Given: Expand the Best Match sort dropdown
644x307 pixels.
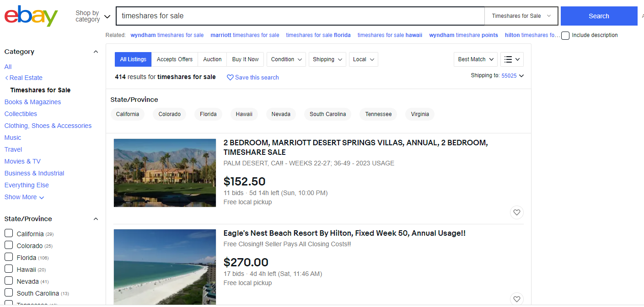Looking at the screenshot, I should click(x=476, y=59).
